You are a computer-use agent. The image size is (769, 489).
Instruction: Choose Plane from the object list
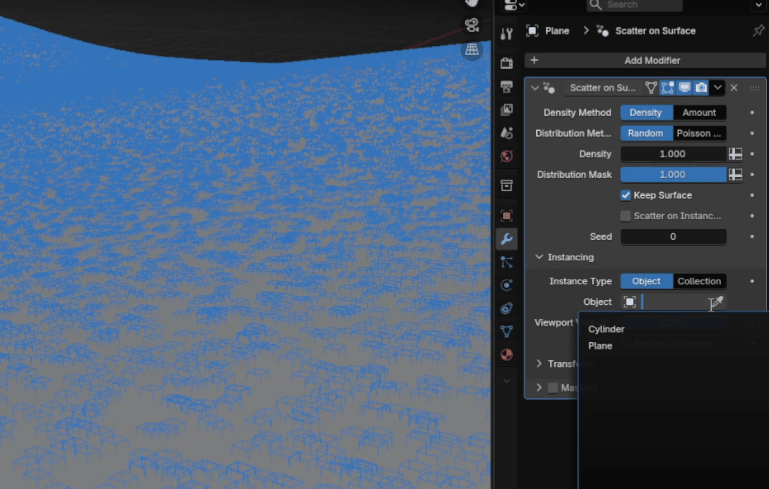(601, 346)
